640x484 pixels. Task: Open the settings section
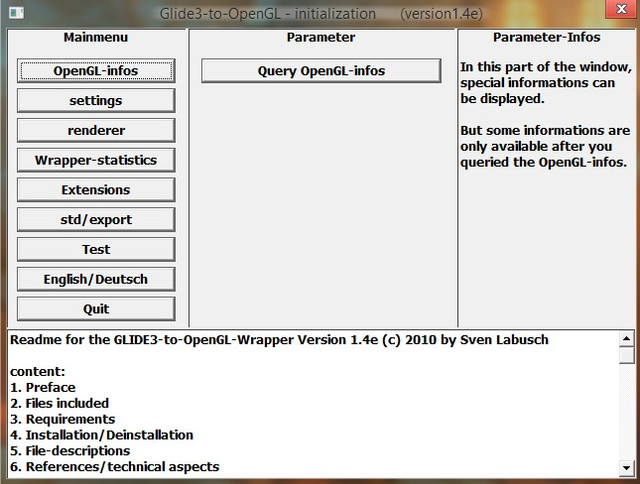coord(96,100)
